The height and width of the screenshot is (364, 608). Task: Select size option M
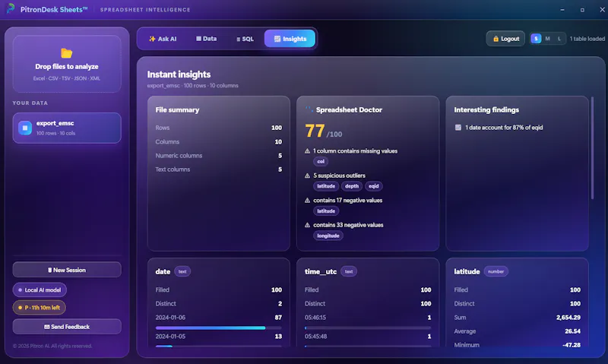tap(547, 39)
